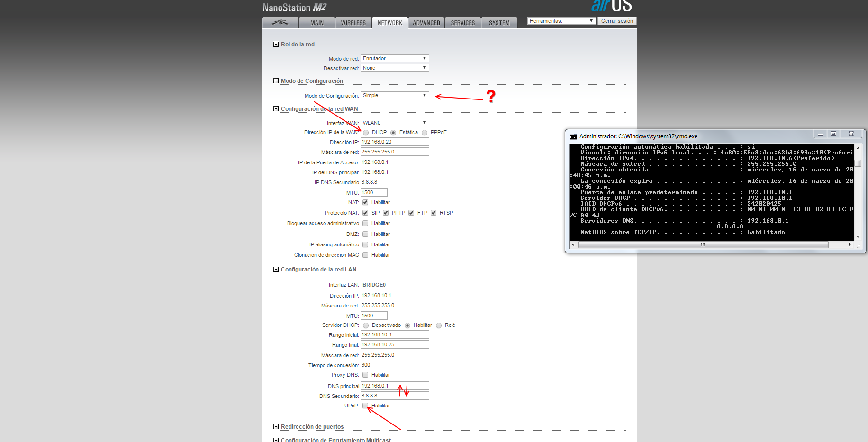This screenshot has width=868, height=442.
Task: Collapse the Modo de Configuración section icon
Action: (x=276, y=81)
